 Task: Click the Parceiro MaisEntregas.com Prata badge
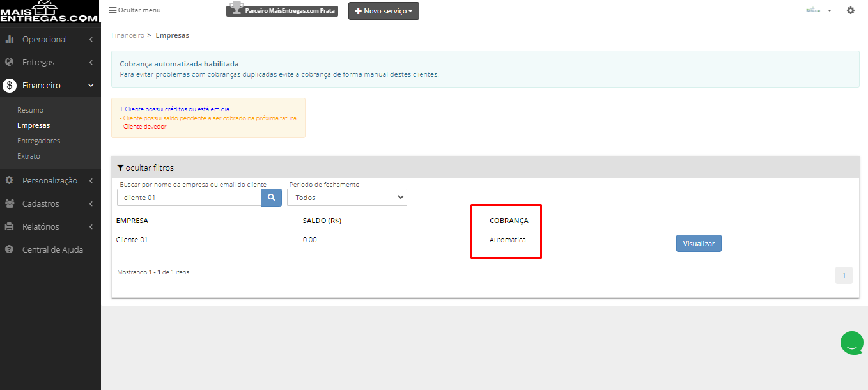[282, 10]
